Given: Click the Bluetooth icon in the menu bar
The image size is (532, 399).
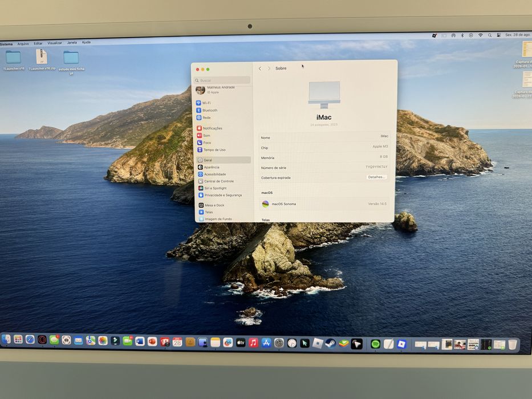Looking at the screenshot, I should (462, 35).
